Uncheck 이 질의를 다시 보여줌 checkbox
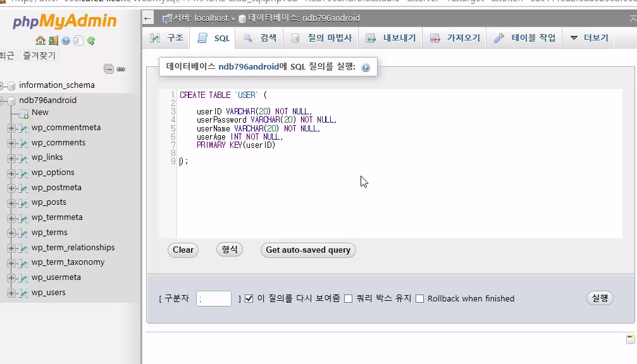637x364 pixels. click(249, 299)
